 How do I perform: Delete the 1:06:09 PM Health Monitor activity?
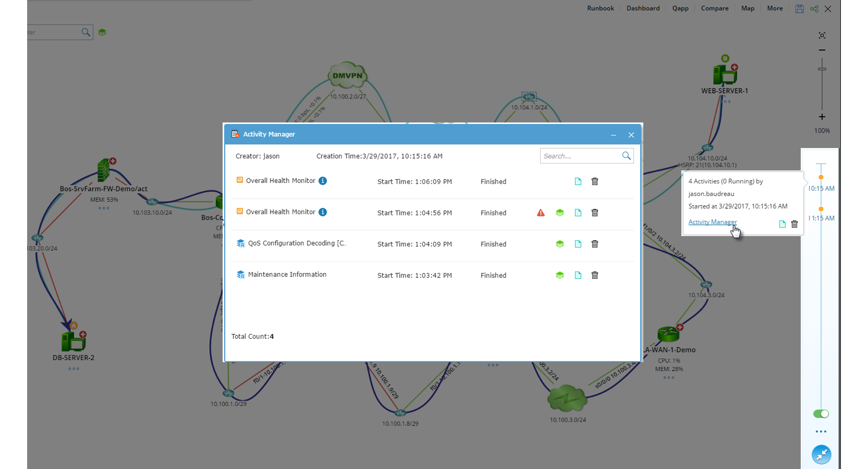(595, 181)
